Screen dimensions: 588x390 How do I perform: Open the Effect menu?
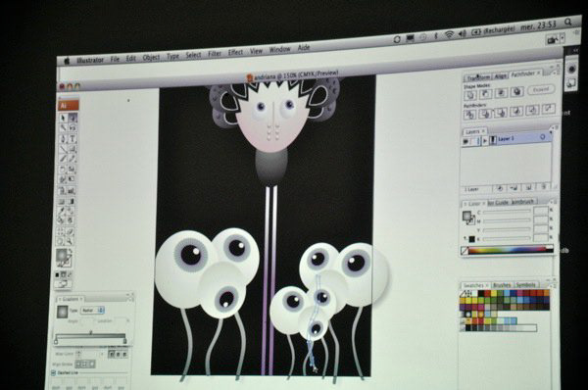point(235,53)
